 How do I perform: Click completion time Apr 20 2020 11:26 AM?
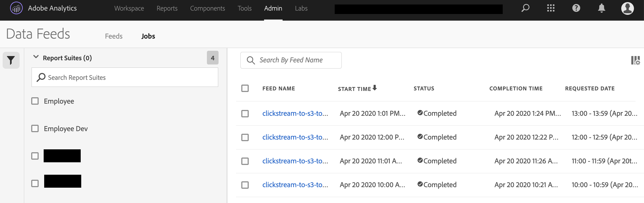tap(526, 161)
